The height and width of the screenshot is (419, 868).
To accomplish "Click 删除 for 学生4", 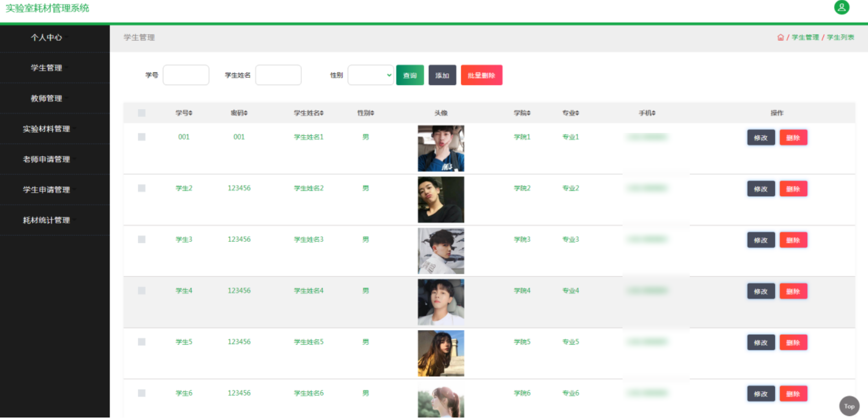I will (793, 291).
